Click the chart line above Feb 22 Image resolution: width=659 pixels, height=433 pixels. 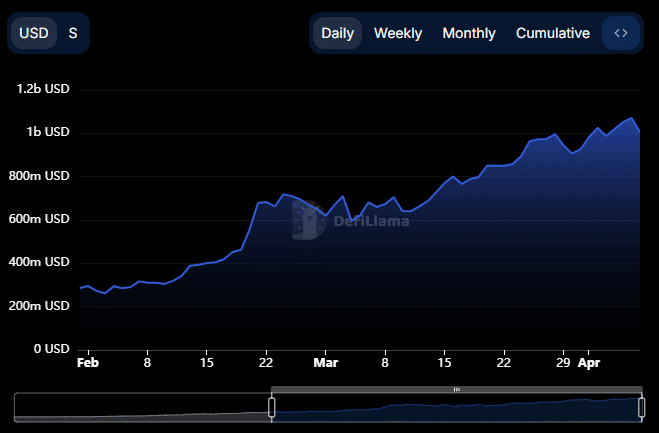[265, 202]
